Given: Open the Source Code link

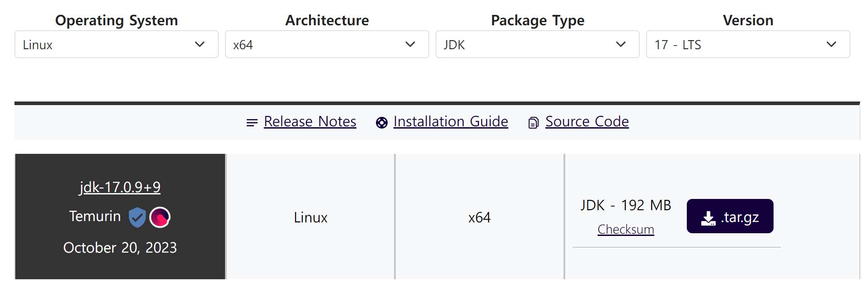Looking at the screenshot, I should click(587, 121).
